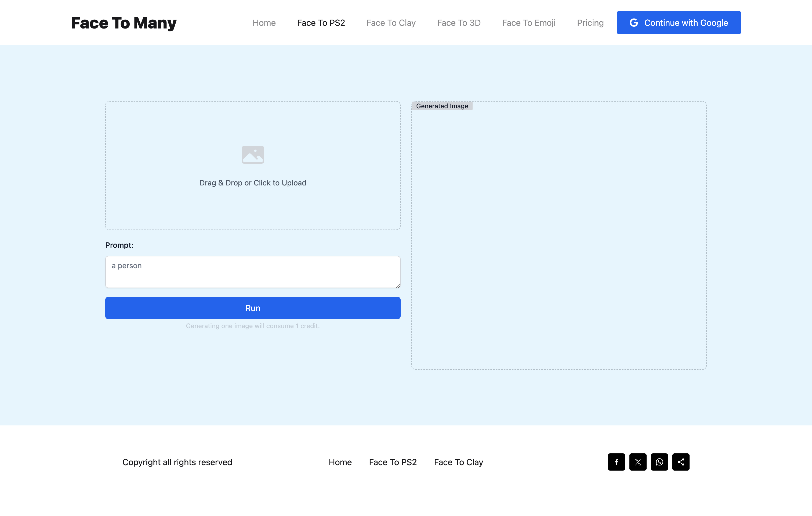Open the Pricing page
The image size is (812, 516).
point(590,23)
